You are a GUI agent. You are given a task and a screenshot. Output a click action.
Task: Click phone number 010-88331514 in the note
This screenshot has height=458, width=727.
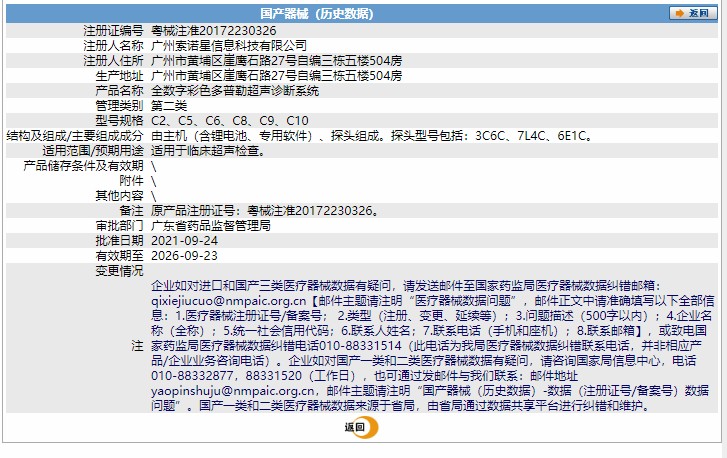358,346
